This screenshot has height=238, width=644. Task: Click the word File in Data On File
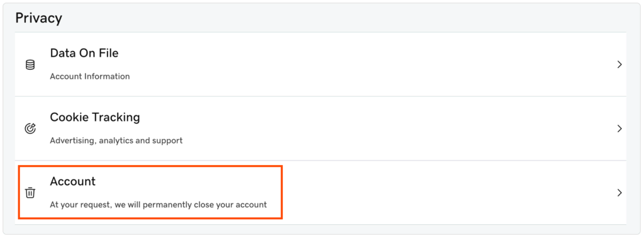(108, 53)
